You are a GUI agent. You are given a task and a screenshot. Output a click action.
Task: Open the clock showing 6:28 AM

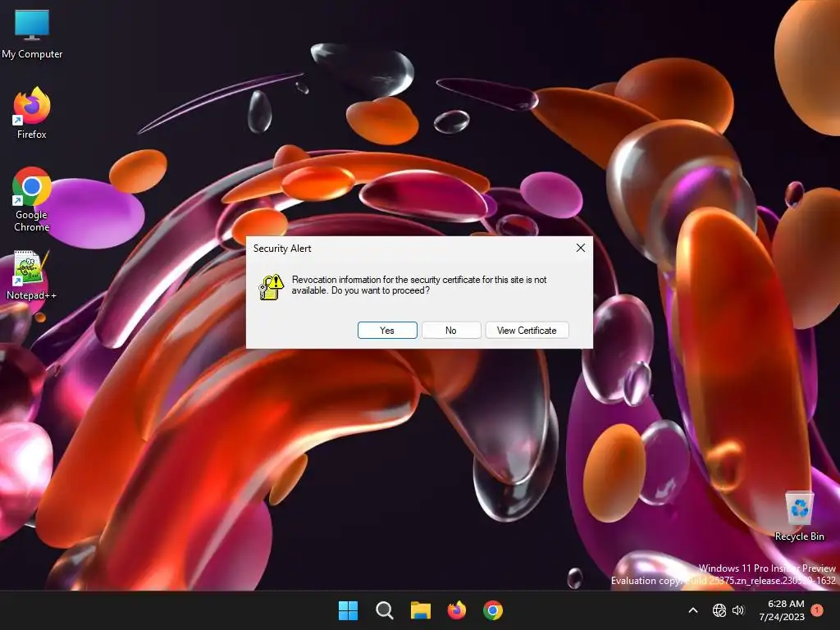[782, 610]
